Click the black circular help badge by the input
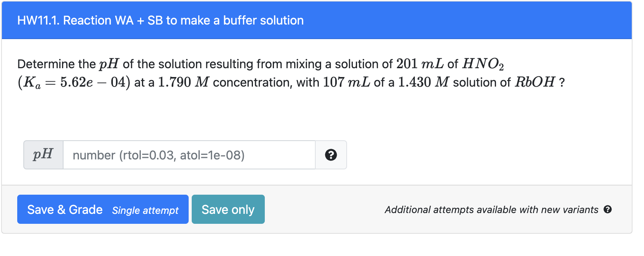 [331, 155]
